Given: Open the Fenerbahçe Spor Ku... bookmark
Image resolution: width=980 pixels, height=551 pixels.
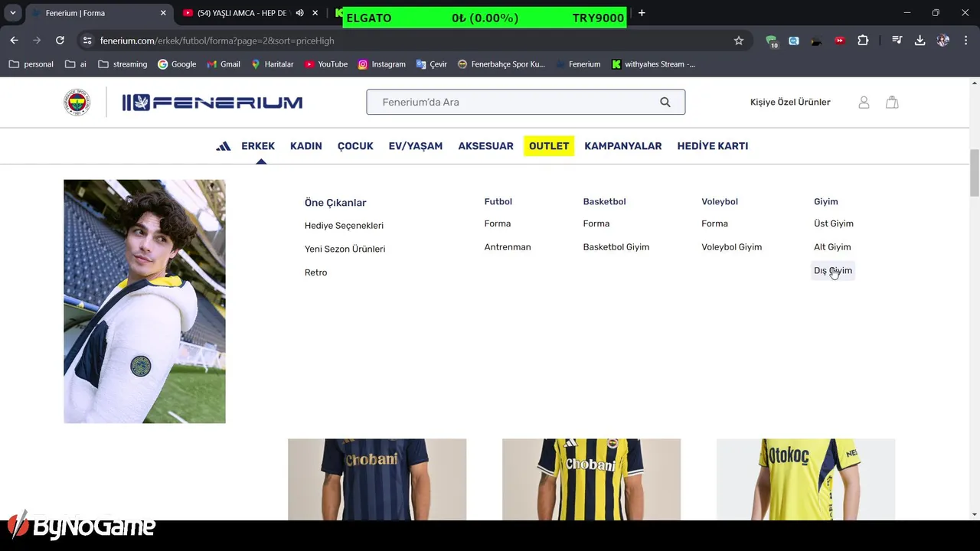Looking at the screenshot, I should coord(501,64).
